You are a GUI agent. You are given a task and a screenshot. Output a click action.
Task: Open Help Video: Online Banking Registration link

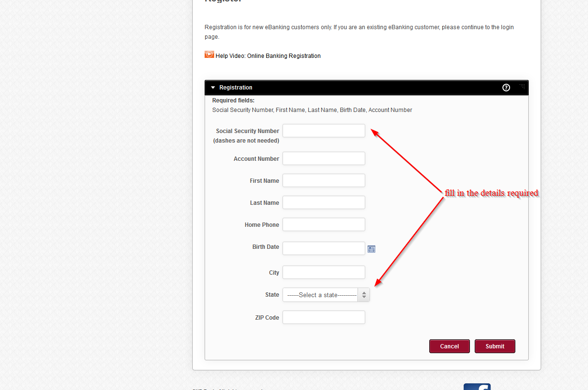point(268,56)
